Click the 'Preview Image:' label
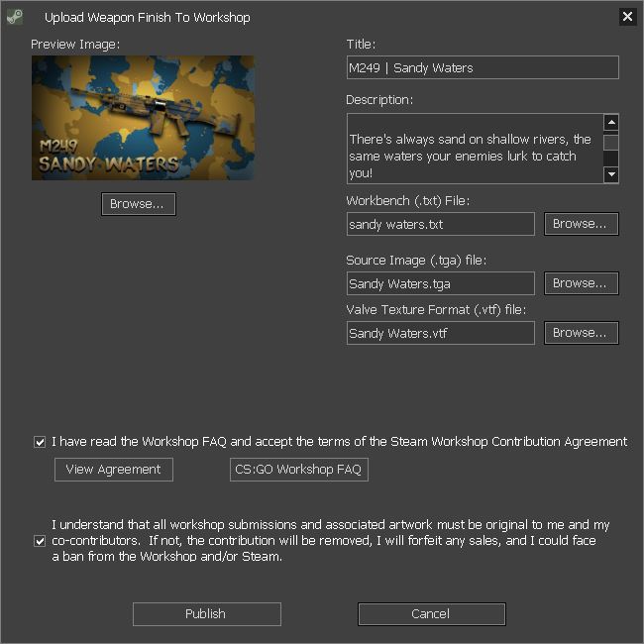This screenshot has width=644, height=644. 75,45
